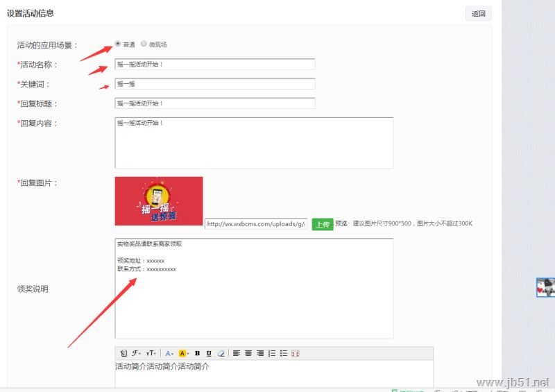555x392 pixels.
Task: Click the 活动简介 editor content area
Action: [x=274, y=374]
